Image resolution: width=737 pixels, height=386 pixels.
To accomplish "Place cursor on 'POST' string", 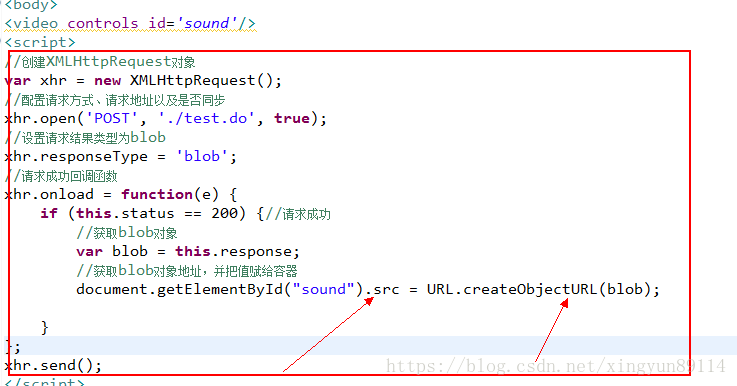I will [111, 118].
